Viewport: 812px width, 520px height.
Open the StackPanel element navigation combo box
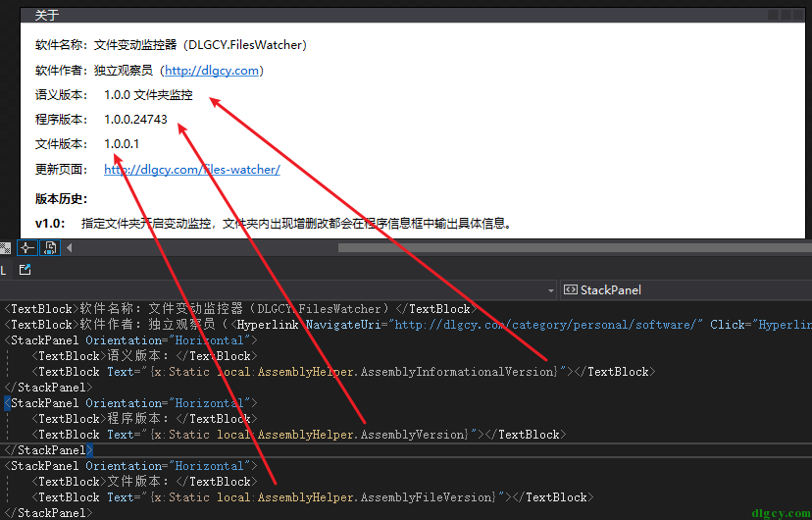pyautogui.click(x=687, y=290)
